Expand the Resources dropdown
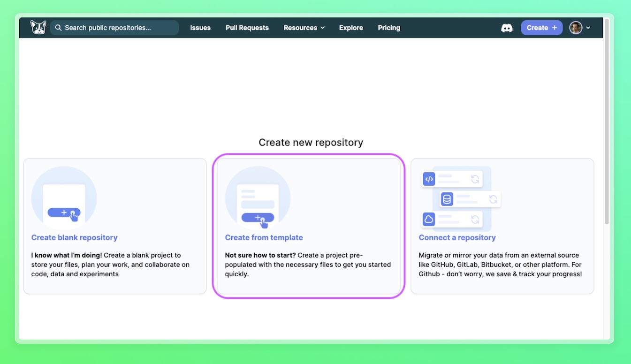631x364 pixels. coord(304,28)
